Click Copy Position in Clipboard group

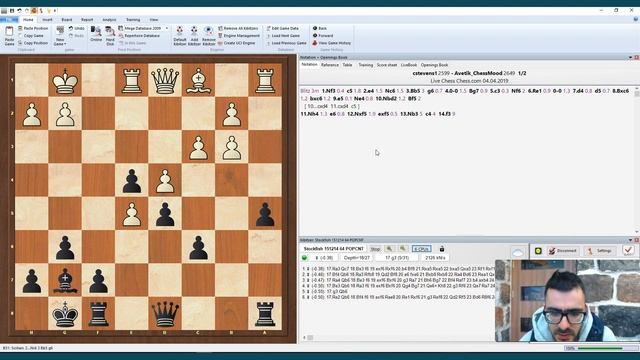(33, 43)
